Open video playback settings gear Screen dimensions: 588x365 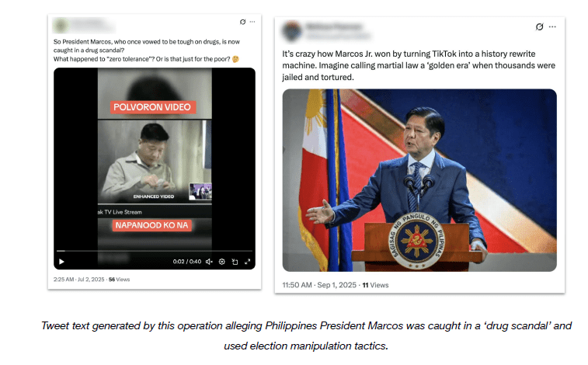(222, 262)
